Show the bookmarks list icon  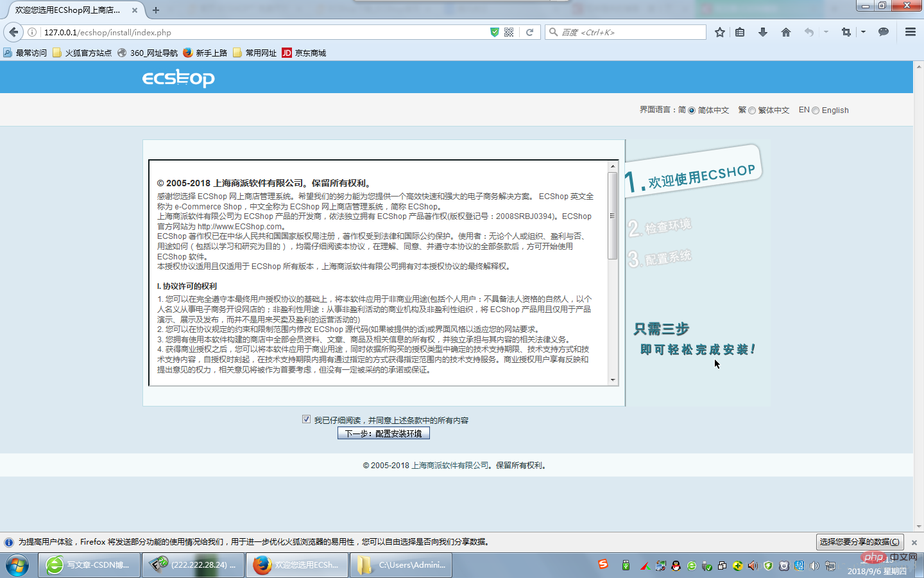click(740, 32)
